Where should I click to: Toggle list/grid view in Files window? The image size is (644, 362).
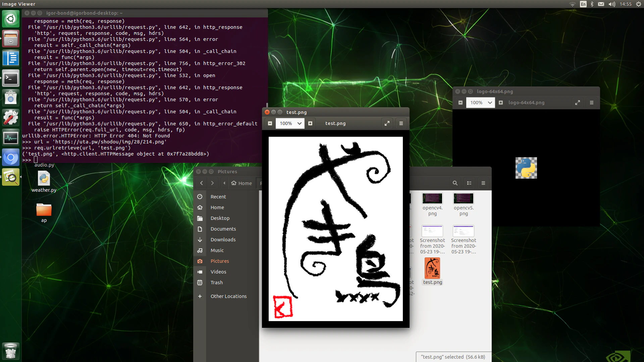click(x=469, y=183)
